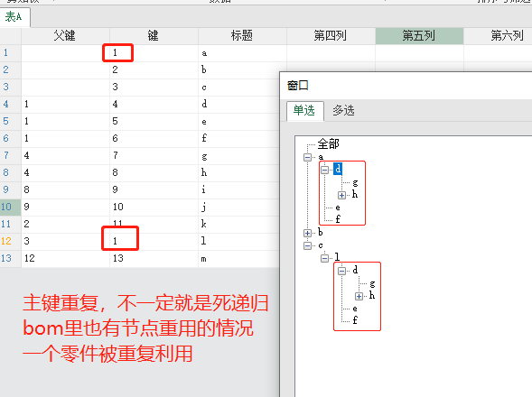The height and width of the screenshot is (397, 532).
Task: Expand node h under the second d
Action: [359, 296]
